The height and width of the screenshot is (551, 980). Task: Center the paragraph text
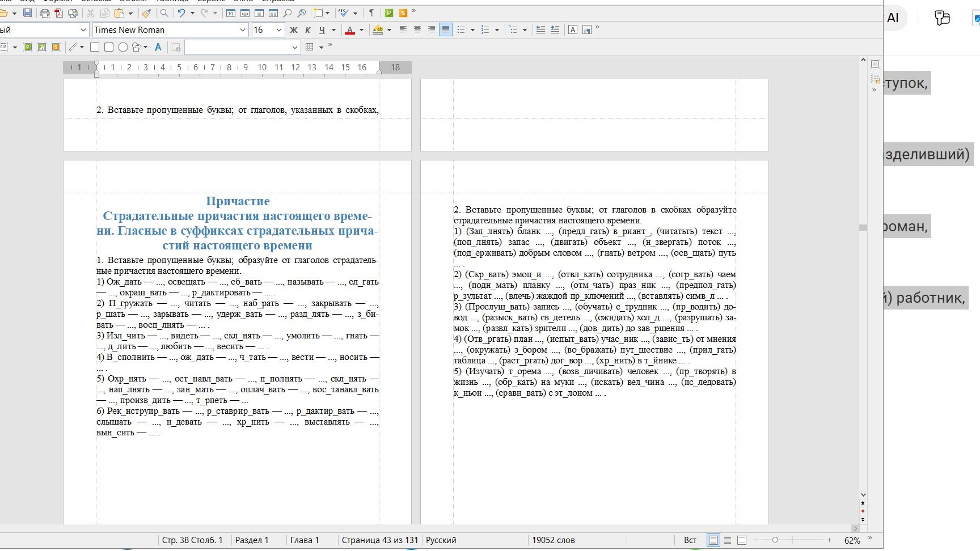417,30
